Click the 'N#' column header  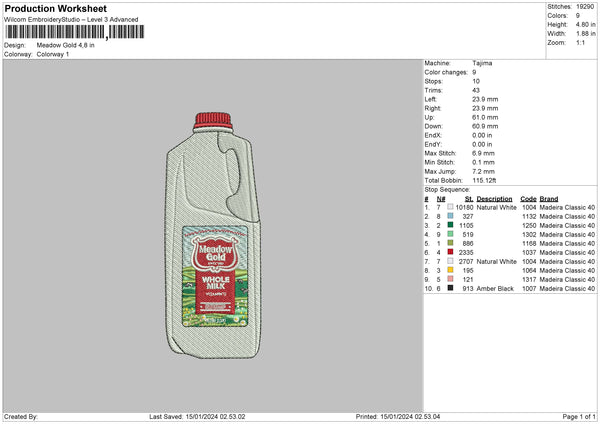point(441,199)
